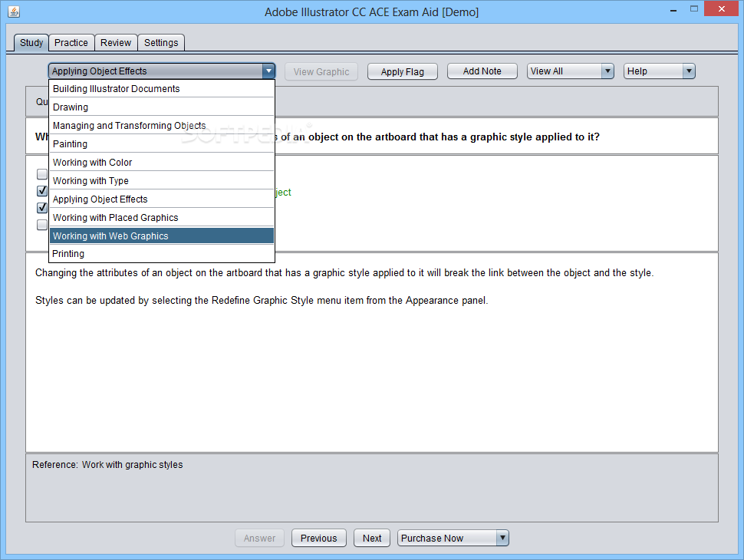Image resolution: width=744 pixels, height=560 pixels.
Task: Choose Building Illustrator Documents from topic list
Action: 162,89
